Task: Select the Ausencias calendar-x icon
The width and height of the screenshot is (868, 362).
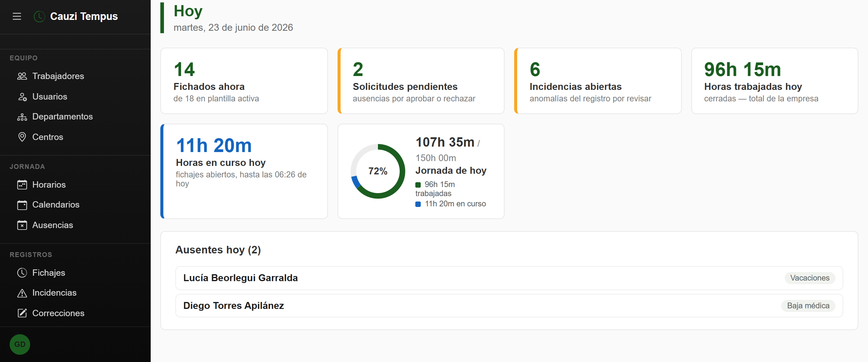Action: pyautogui.click(x=22, y=225)
